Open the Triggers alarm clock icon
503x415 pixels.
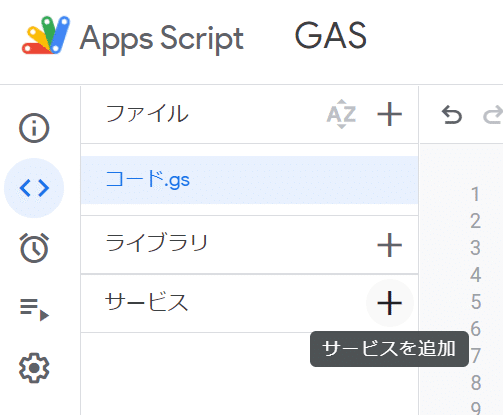34,248
